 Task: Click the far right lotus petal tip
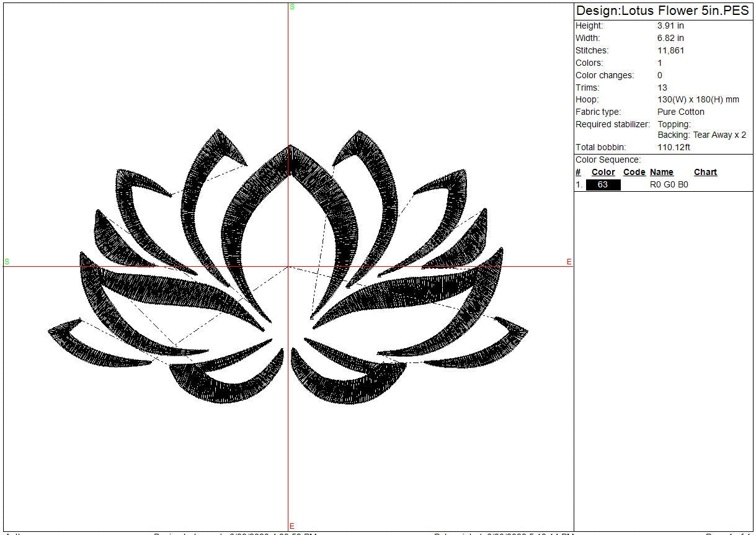click(x=527, y=331)
